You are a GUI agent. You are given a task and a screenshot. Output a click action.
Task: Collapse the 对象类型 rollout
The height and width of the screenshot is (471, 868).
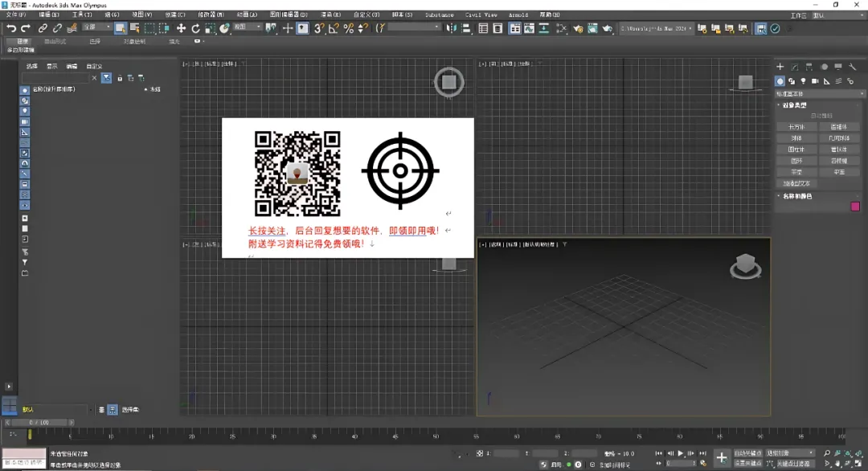pos(793,105)
